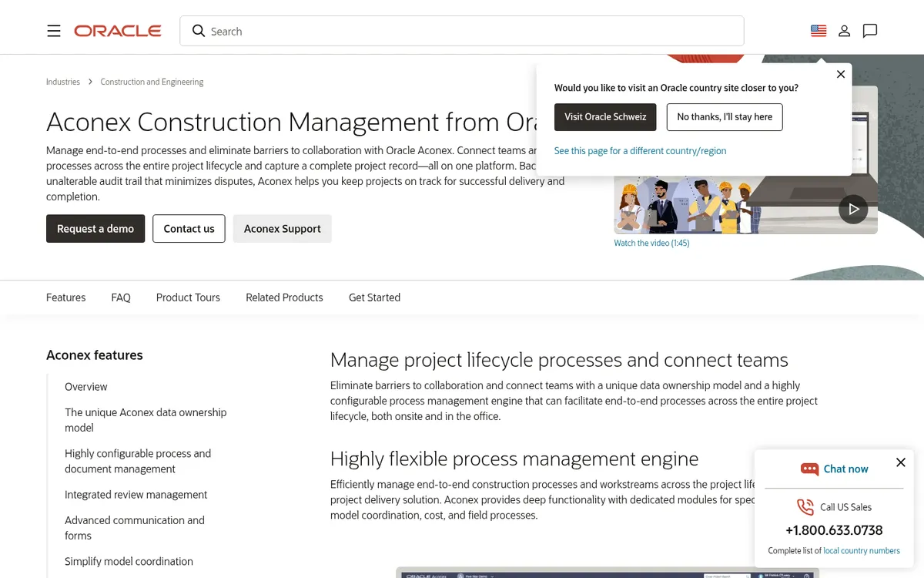
Task: Click Manage project lifecycle processes heading
Action: point(559,360)
